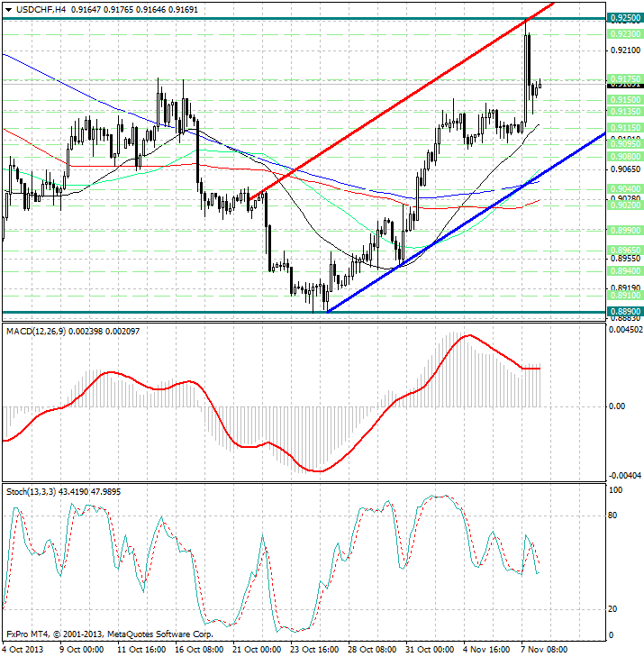644x657 pixels.
Task: Click the 0.89400 price level label
Action: [x=625, y=271]
